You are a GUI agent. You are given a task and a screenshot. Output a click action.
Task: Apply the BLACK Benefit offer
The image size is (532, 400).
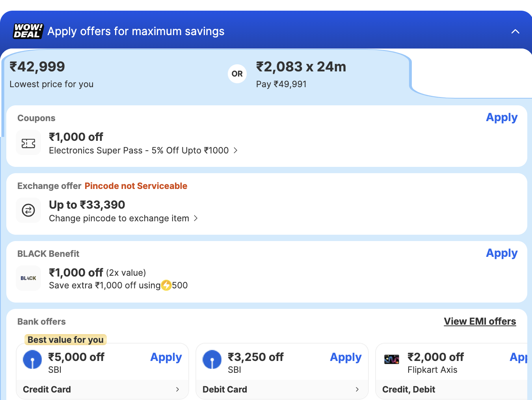[x=501, y=253]
